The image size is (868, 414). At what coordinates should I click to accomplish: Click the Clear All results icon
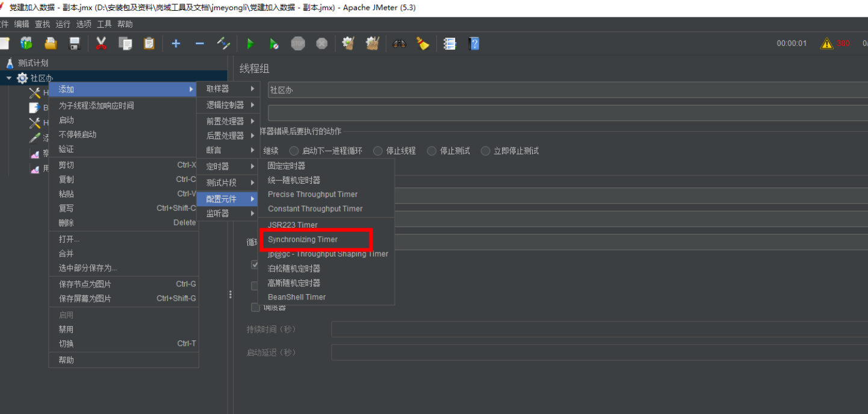[373, 43]
